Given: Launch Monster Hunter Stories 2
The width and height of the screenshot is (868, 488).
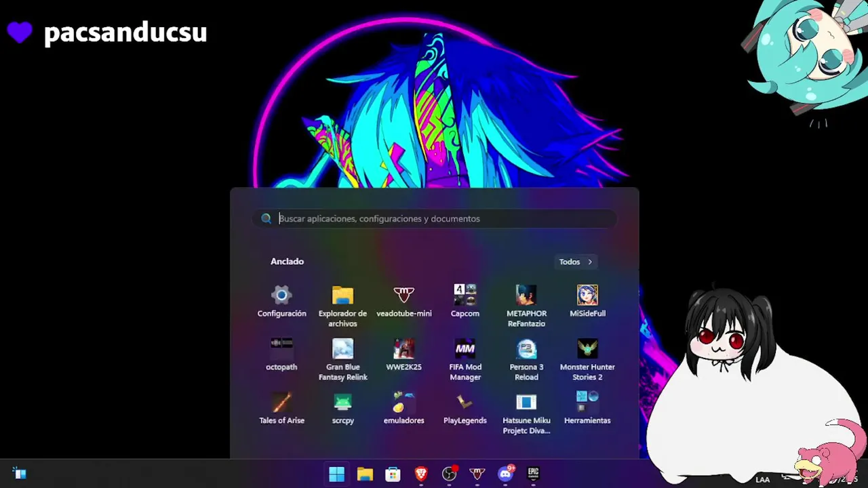Looking at the screenshot, I should click(x=587, y=359).
